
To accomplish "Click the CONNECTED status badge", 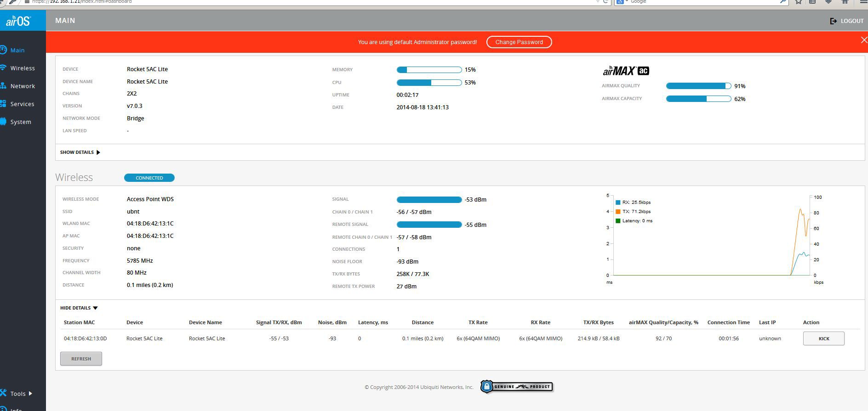I will coord(149,178).
